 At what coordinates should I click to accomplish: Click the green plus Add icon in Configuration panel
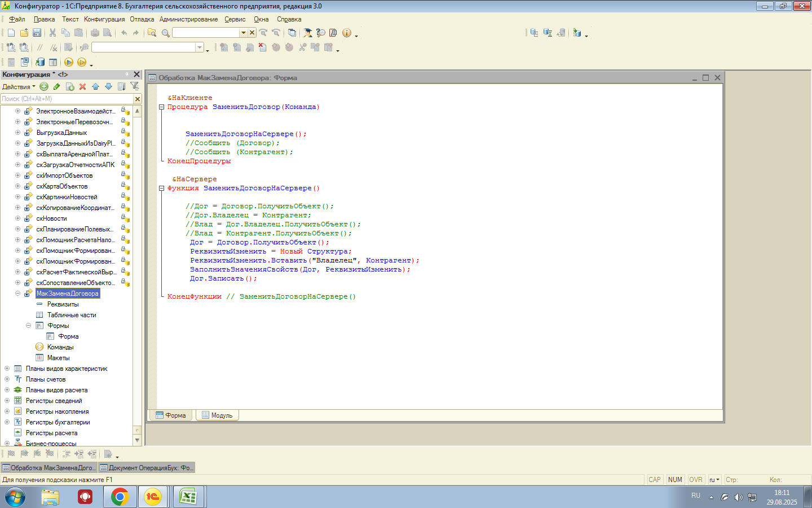44,86
